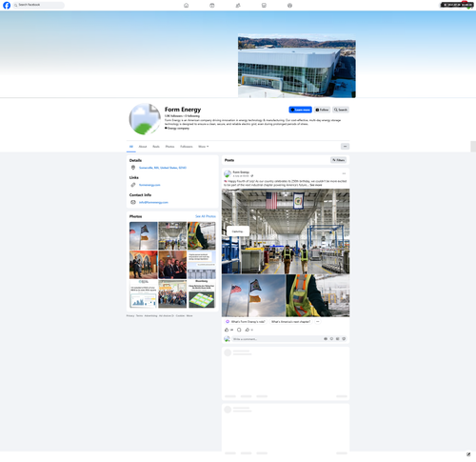Screen dimensions: 476x462
Task: Click the envelope icon under Contact info
Action: pos(133,202)
